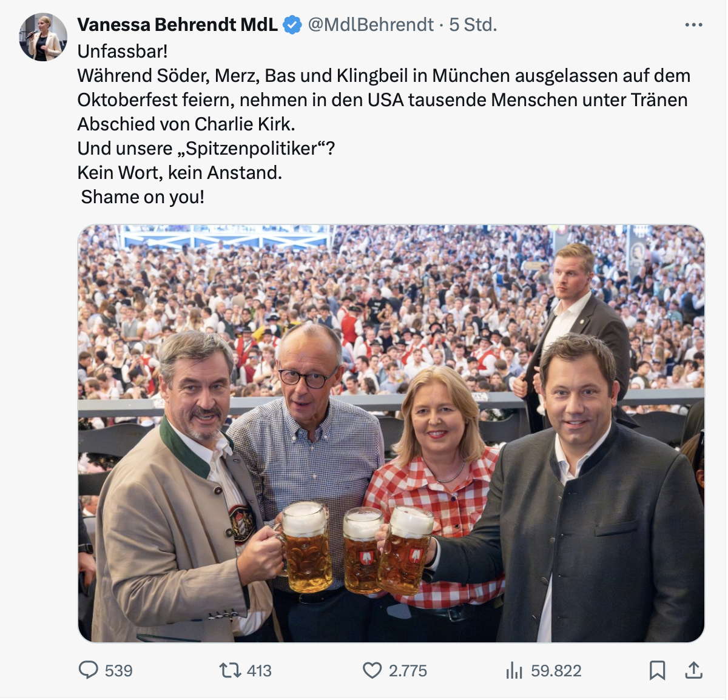Click the 539 replies count

118,670
